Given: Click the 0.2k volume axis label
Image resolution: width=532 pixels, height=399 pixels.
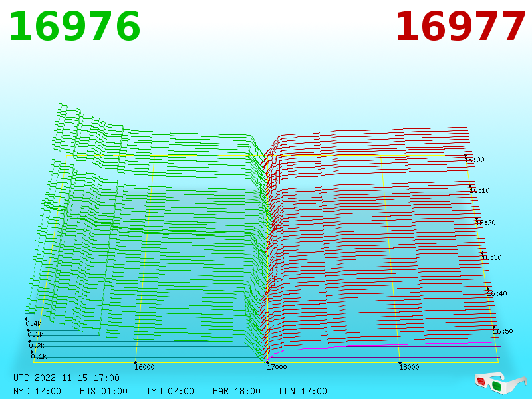Looking at the screenshot, I should click(x=37, y=346).
